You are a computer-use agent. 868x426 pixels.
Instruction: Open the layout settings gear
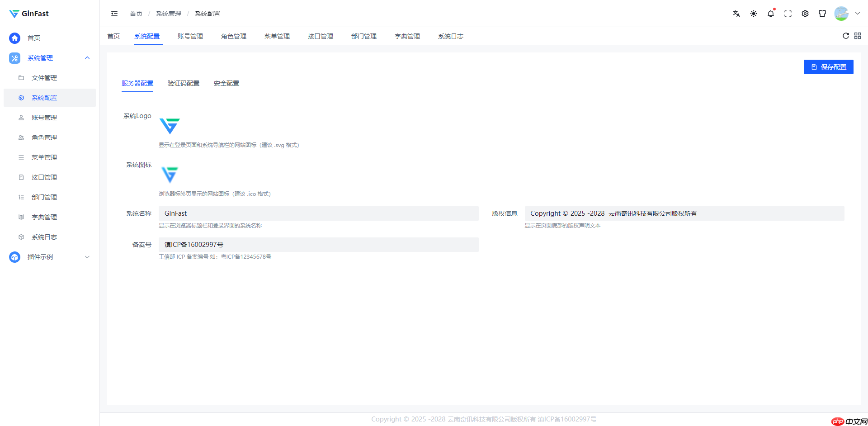click(805, 14)
